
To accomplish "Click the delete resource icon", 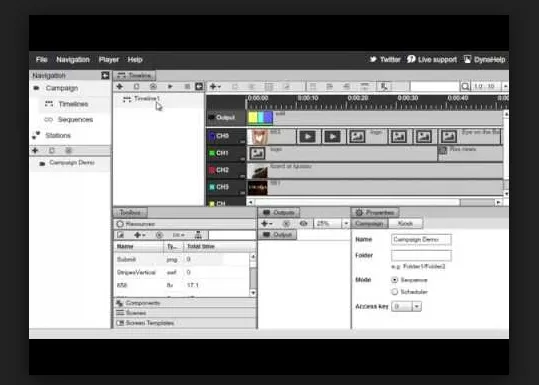I will [159, 235].
